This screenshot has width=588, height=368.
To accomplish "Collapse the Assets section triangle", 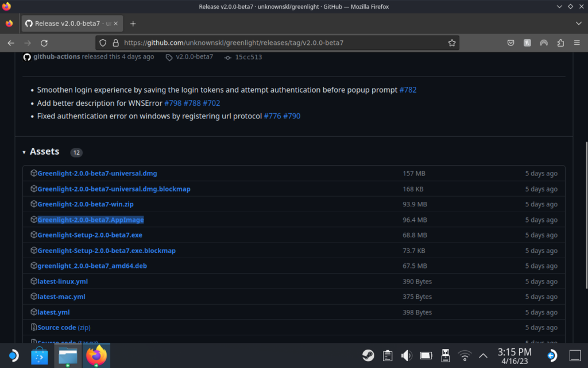I will click(24, 152).
